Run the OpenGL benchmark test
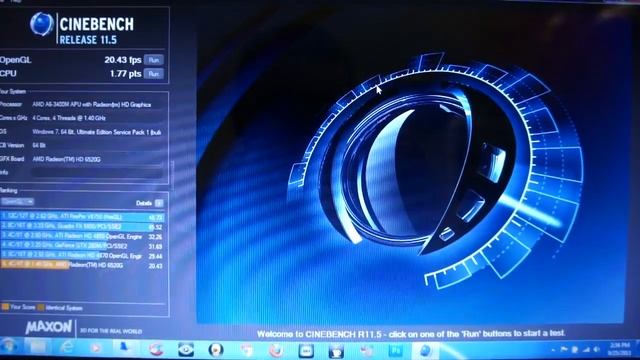Image resolution: width=640 pixels, height=360 pixels. point(153,60)
